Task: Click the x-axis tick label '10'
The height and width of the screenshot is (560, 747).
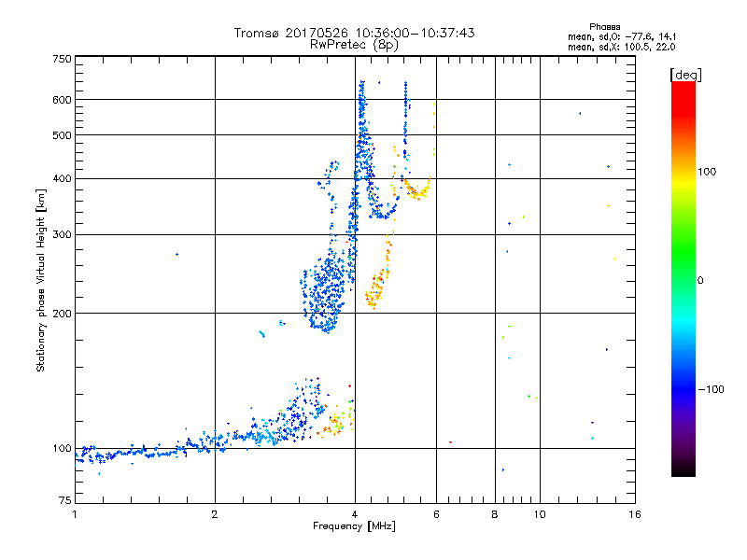Action: coord(540,514)
